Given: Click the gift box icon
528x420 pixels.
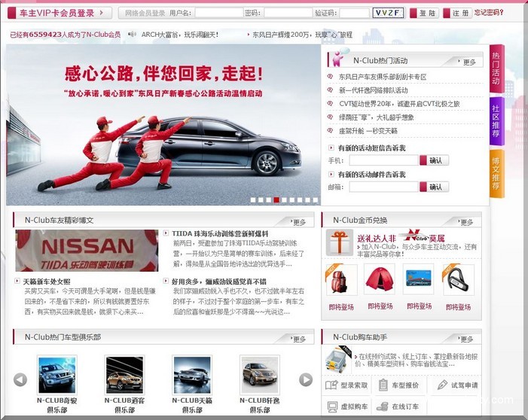Looking at the screenshot, I should coord(340,242).
